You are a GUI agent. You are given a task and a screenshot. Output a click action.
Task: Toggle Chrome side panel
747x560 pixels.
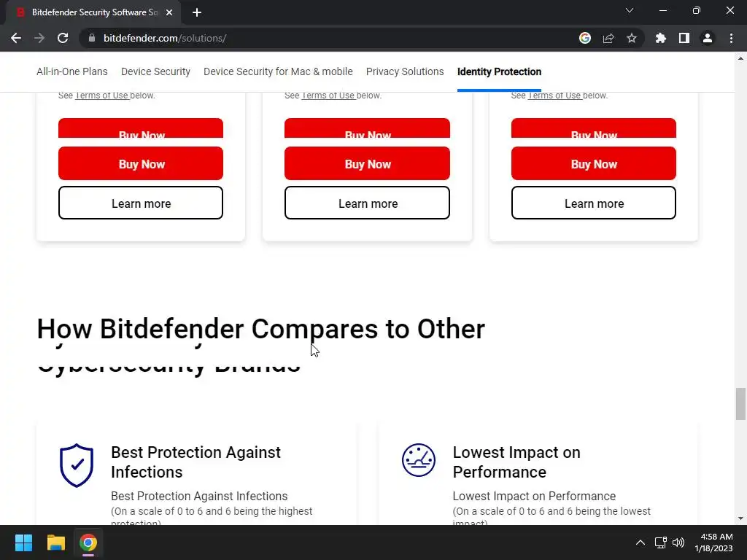(x=684, y=38)
